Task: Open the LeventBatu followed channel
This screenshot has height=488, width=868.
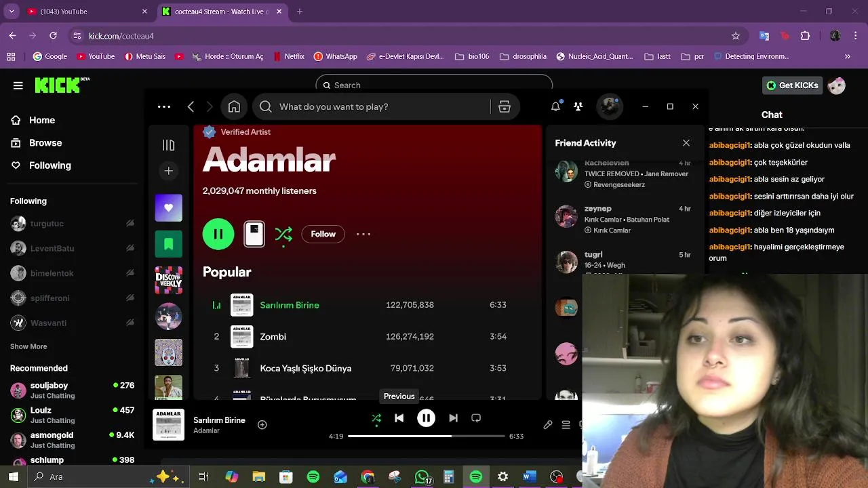Action: pyautogui.click(x=73, y=249)
